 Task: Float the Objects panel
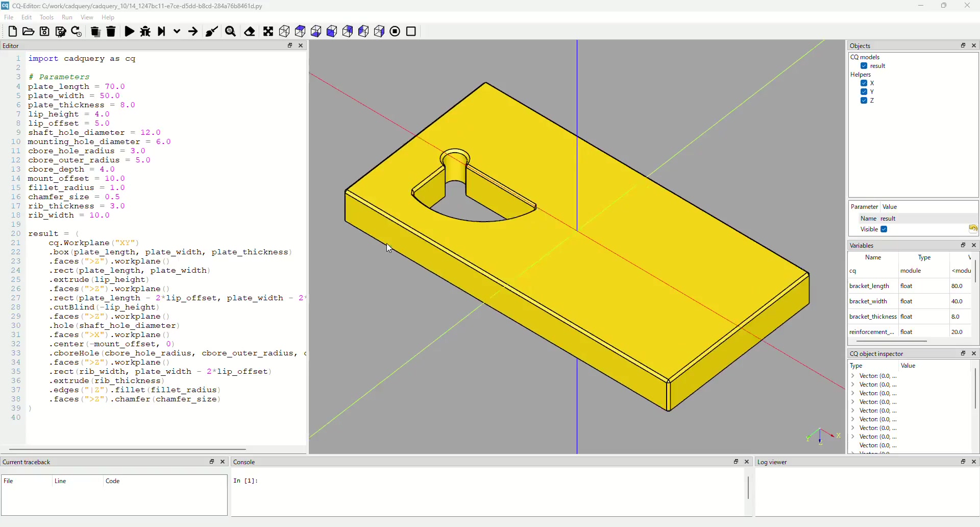964,45
